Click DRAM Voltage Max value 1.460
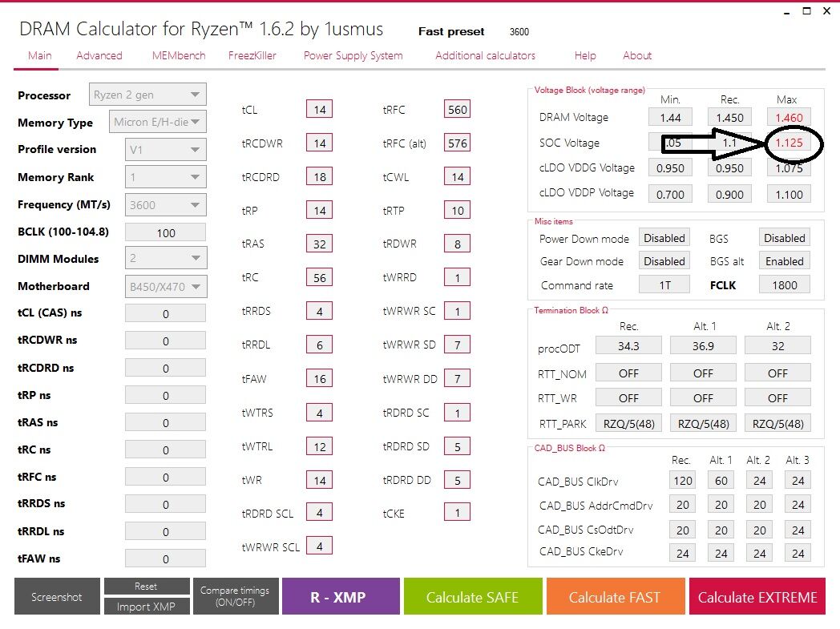Screen dimensions: 840x629 point(789,117)
